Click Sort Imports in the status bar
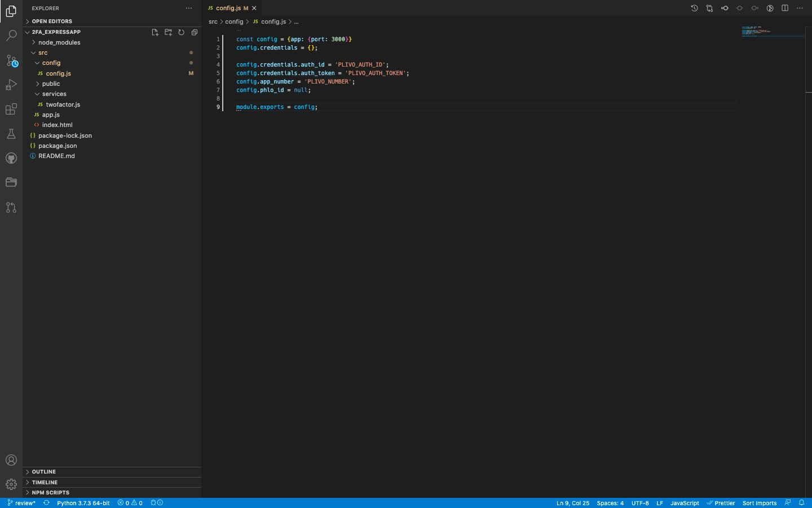This screenshot has height=508, width=812. (759, 503)
